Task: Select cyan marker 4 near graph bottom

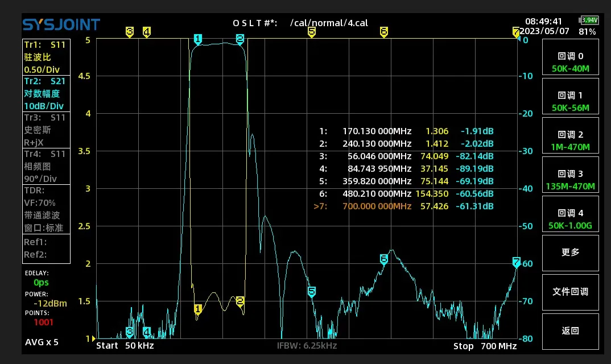Action: click(x=147, y=332)
